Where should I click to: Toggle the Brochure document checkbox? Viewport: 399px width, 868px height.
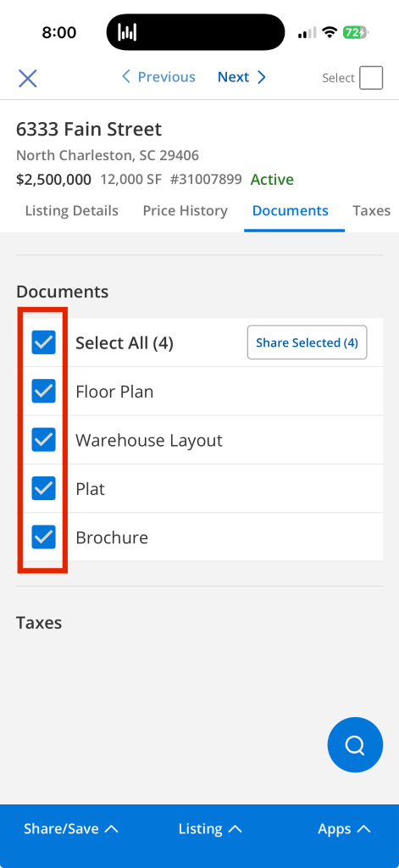click(x=44, y=537)
